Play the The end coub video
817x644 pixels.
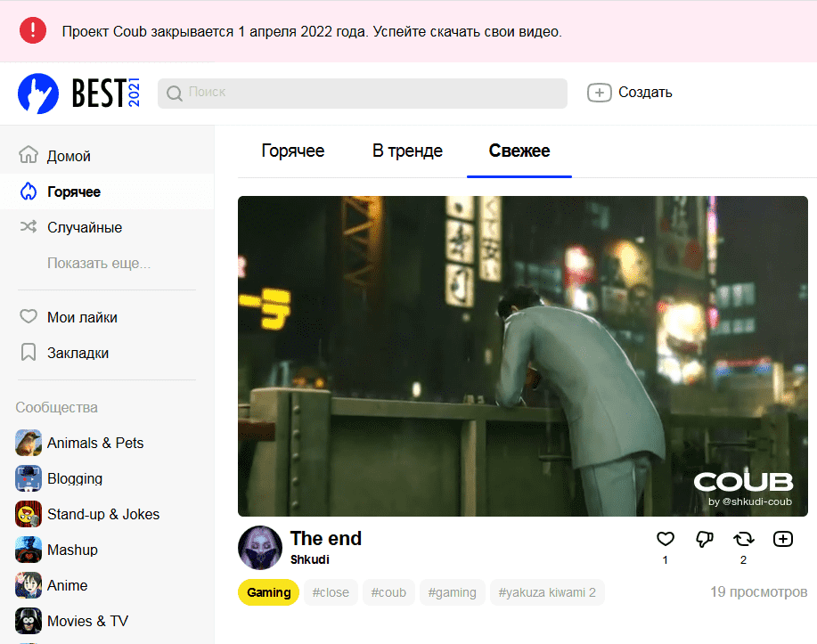click(x=523, y=356)
